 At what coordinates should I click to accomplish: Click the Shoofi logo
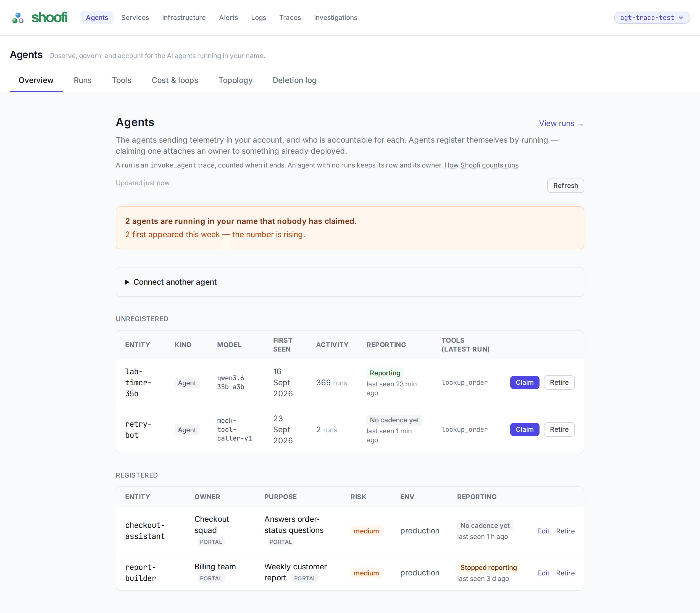pos(40,17)
